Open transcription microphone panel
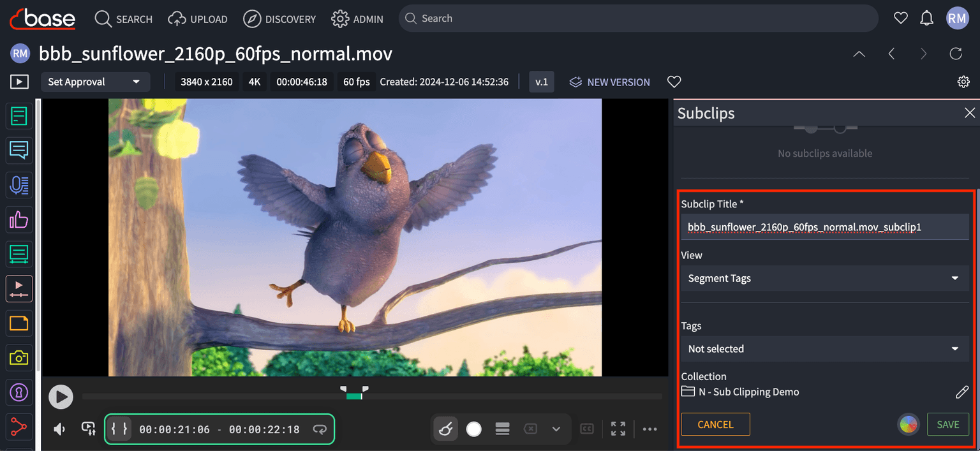The width and height of the screenshot is (980, 451). (x=19, y=185)
